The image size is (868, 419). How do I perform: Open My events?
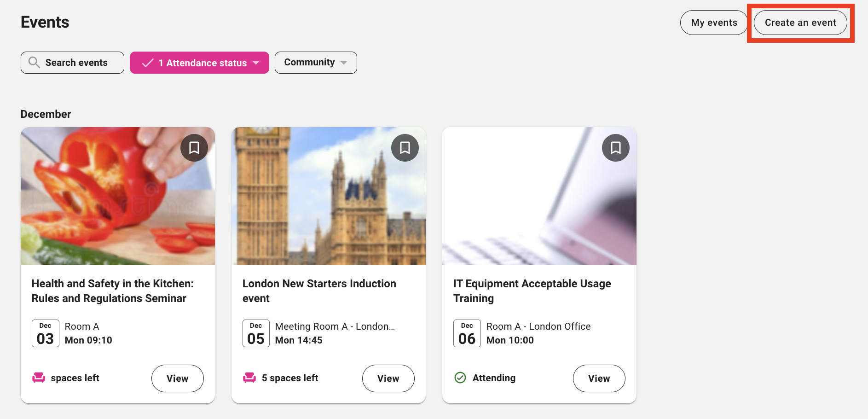tap(714, 23)
